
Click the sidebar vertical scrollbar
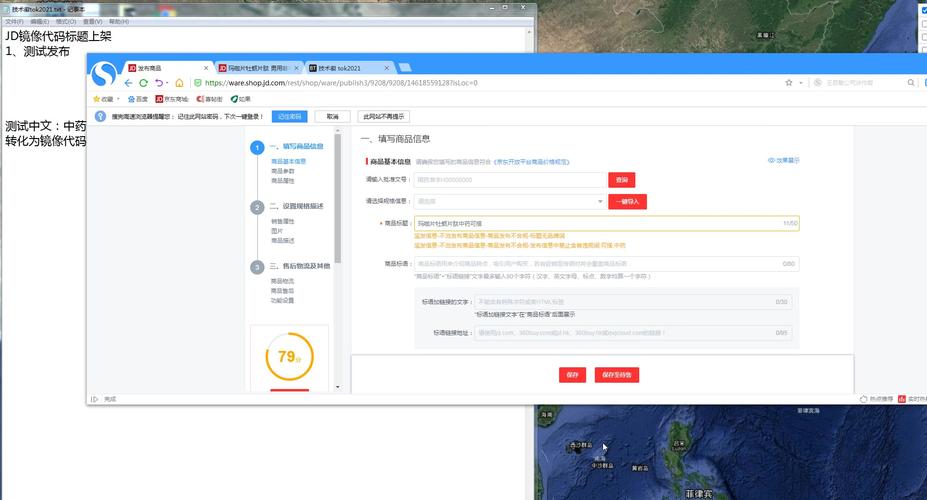click(x=338, y=198)
